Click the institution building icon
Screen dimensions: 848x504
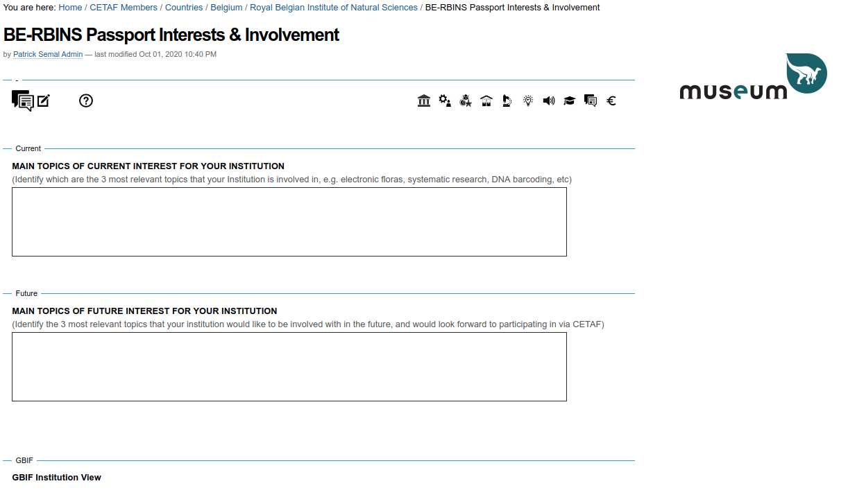(424, 101)
